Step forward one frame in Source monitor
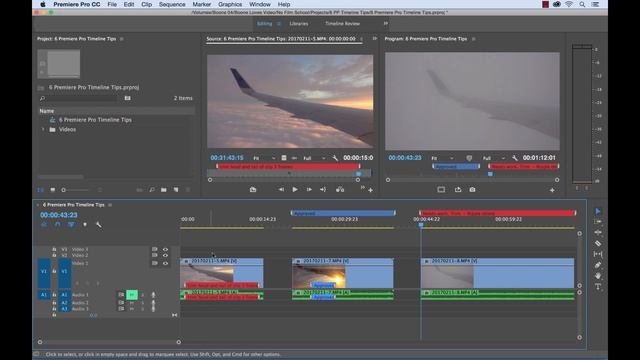The width and height of the screenshot is (640, 360). 309,189
